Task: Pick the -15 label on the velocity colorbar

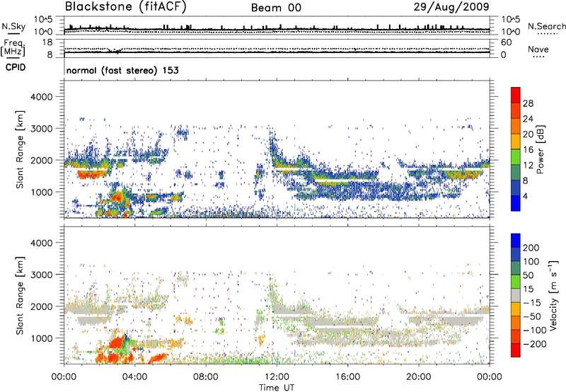Action: (x=531, y=303)
